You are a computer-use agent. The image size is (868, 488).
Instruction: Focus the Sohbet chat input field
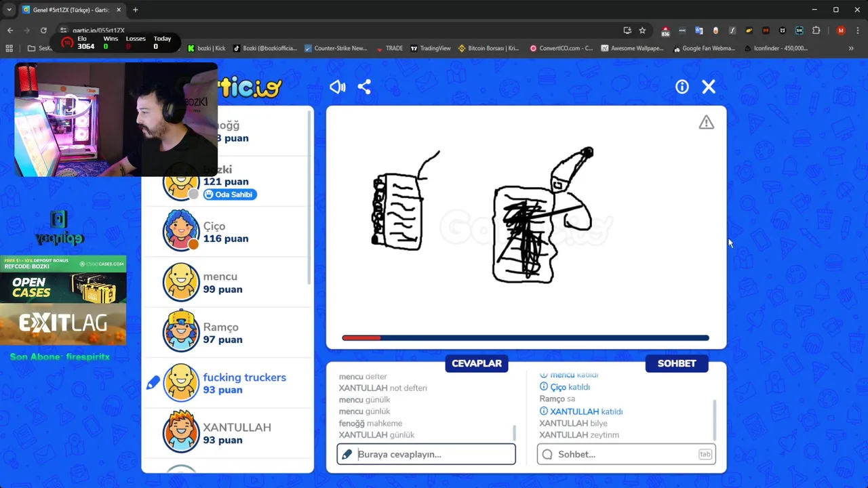pyautogui.click(x=626, y=454)
